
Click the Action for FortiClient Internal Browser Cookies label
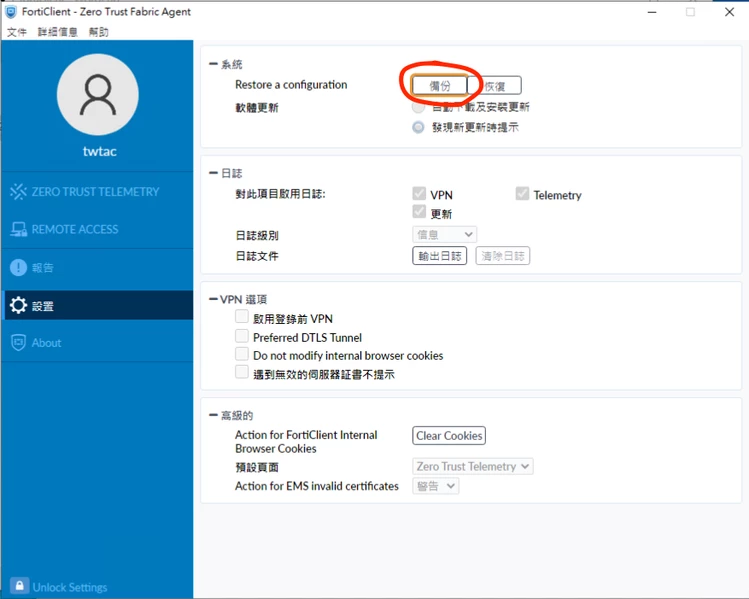pos(306,442)
